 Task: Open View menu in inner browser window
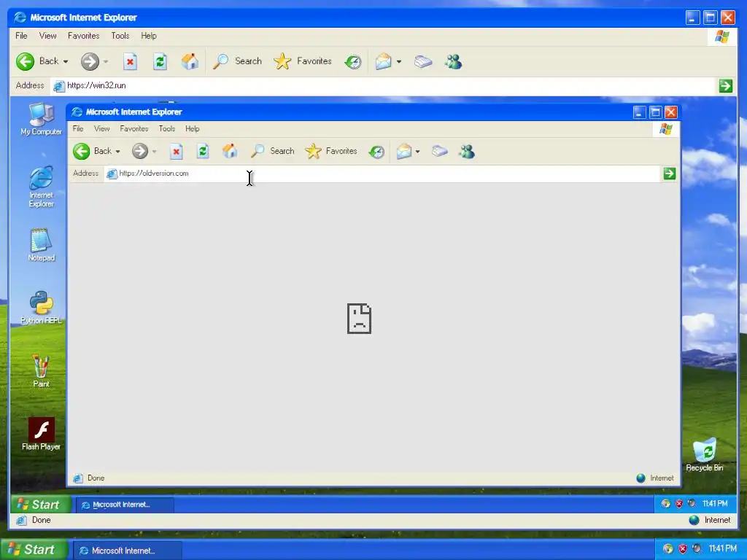(101, 128)
